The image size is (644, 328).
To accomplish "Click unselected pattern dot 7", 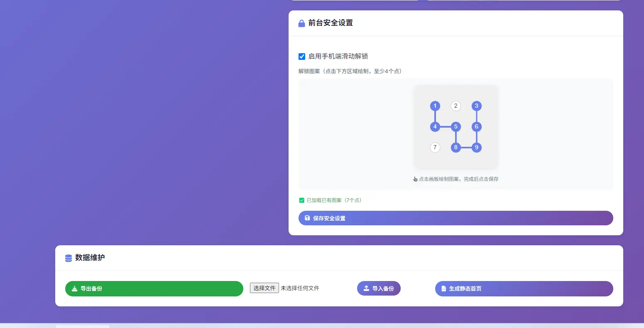I will tap(435, 147).
